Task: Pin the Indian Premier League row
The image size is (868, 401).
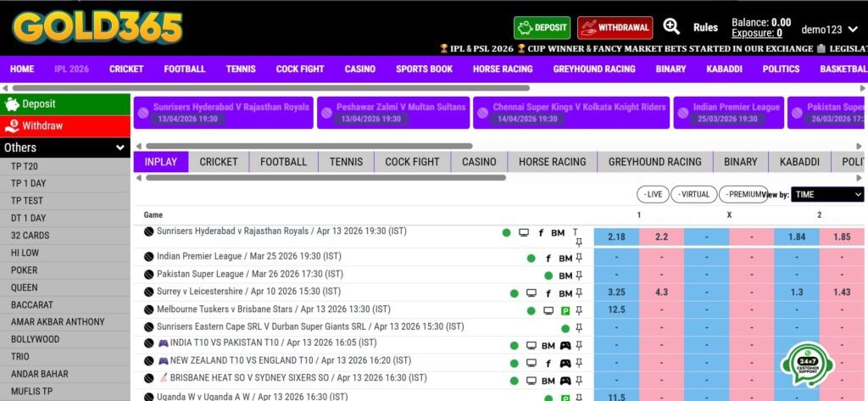Action: coord(579,258)
